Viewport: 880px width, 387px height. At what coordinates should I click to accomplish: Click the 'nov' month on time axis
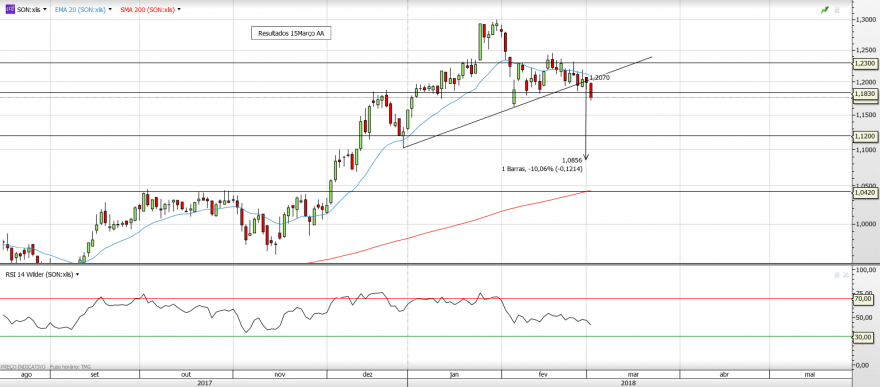tap(280, 374)
